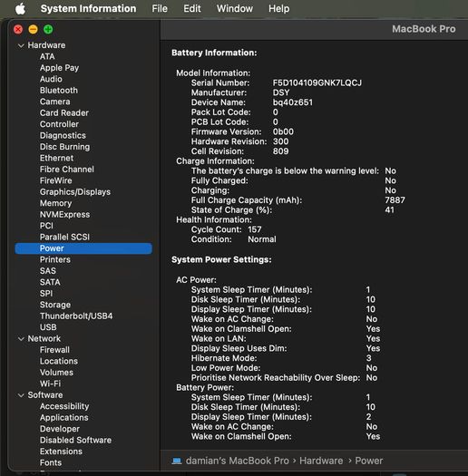
Task: Click the device name bq40z651
Action: (292, 102)
